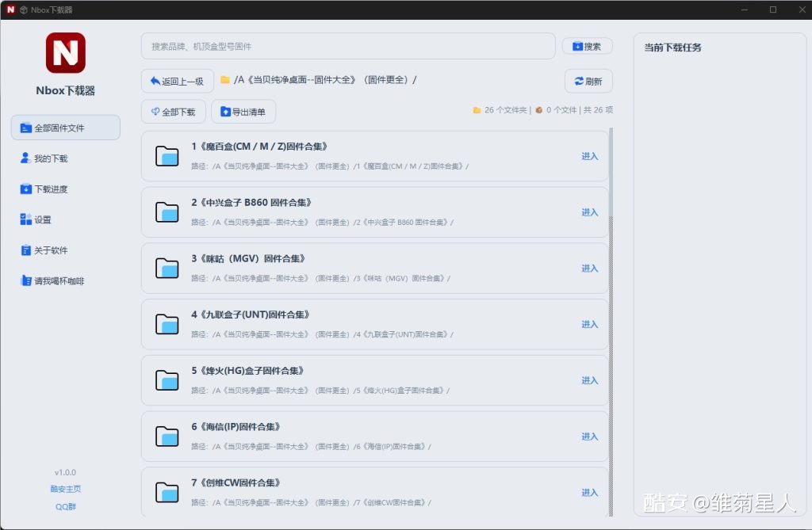The height and width of the screenshot is (530, 812).
Task: Focus the firmware search input field
Action: [x=348, y=47]
